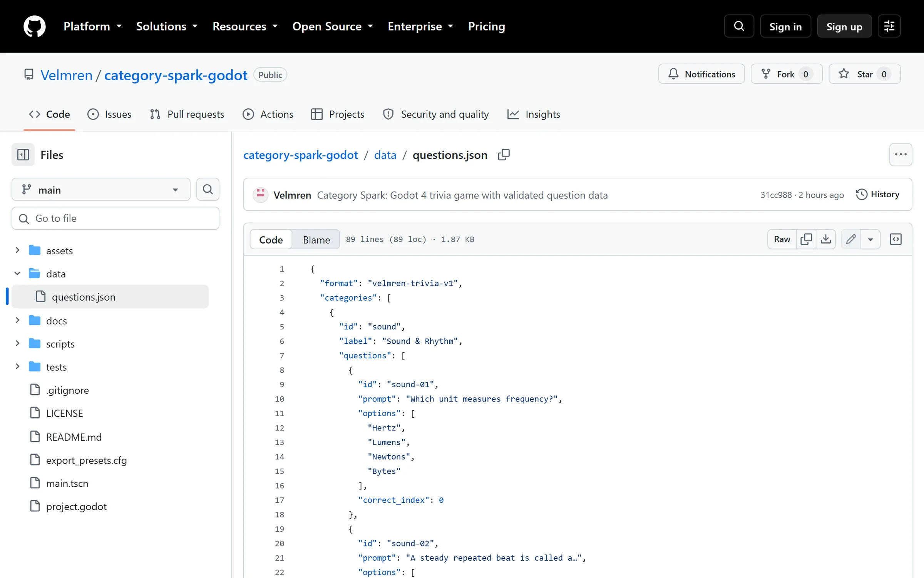Viewport: 924px width, 578px height.
Task: Switch to Blame view
Action: 316,240
